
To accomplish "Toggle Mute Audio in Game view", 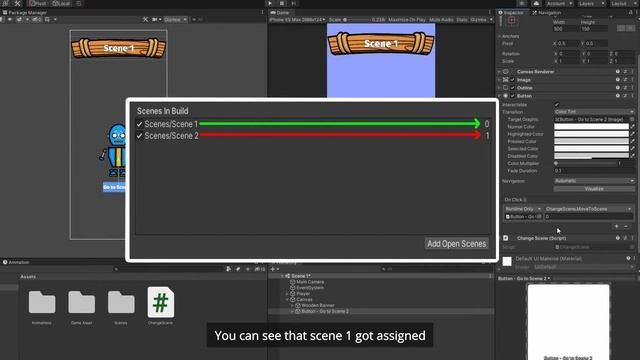I will pos(441,20).
